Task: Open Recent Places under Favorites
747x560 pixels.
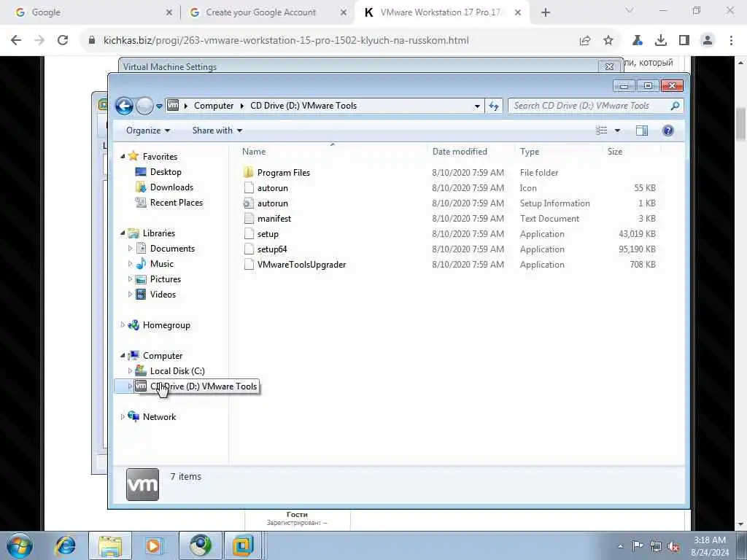Action: 177,203
